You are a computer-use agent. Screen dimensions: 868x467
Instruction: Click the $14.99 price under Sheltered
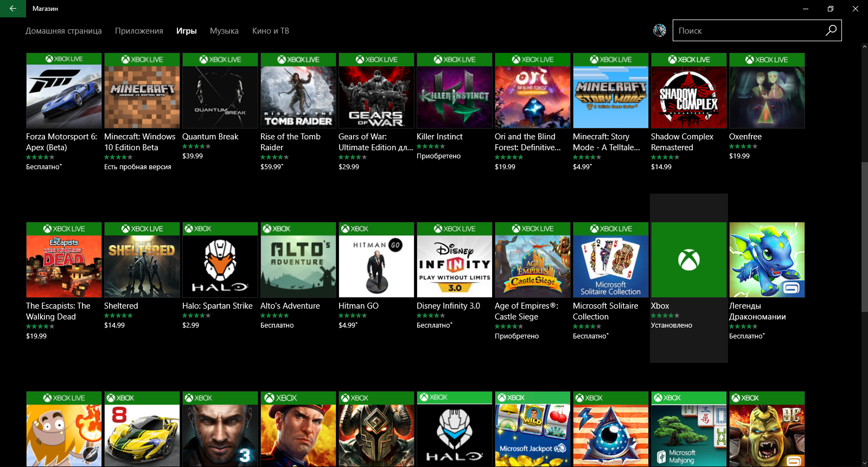point(114,325)
